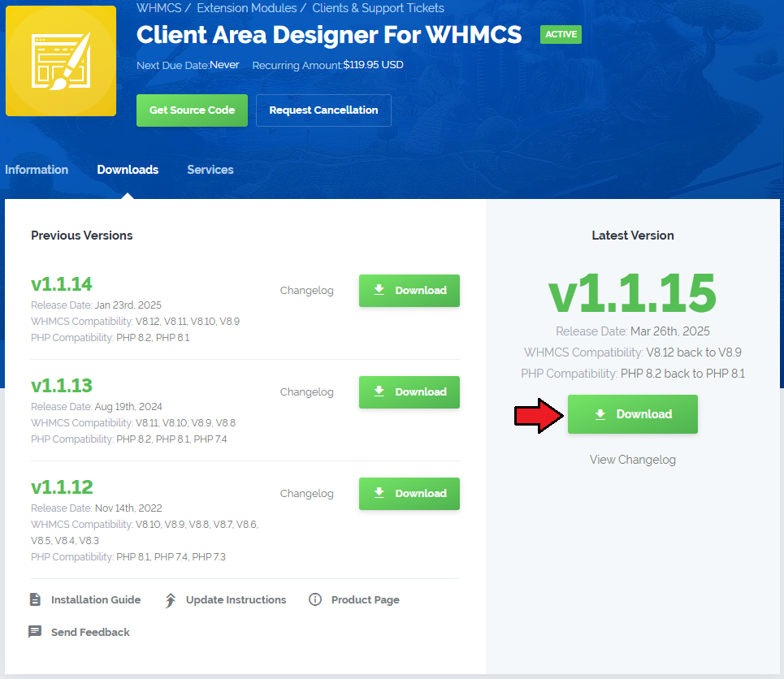The width and height of the screenshot is (784, 679).
Task: Click the 'Release Date: Mar 26th, 2025' text
Action: coord(633,331)
